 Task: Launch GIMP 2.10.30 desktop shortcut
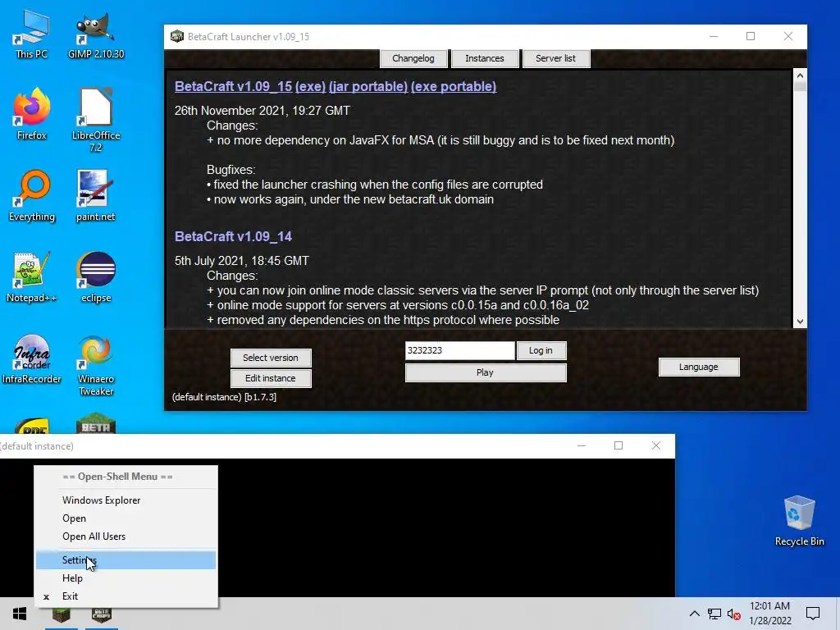click(96, 34)
